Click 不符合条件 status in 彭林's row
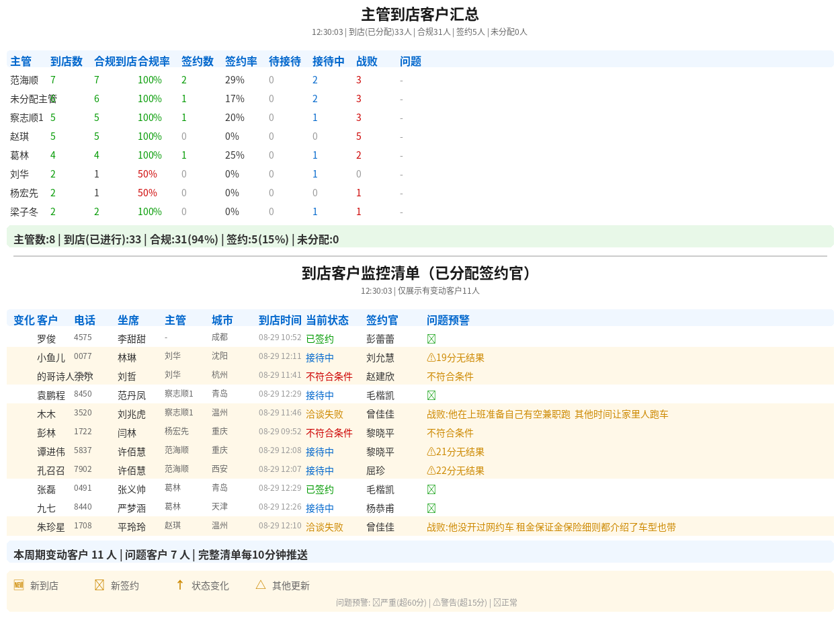The width and height of the screenshot is (840, 640). 329,433
